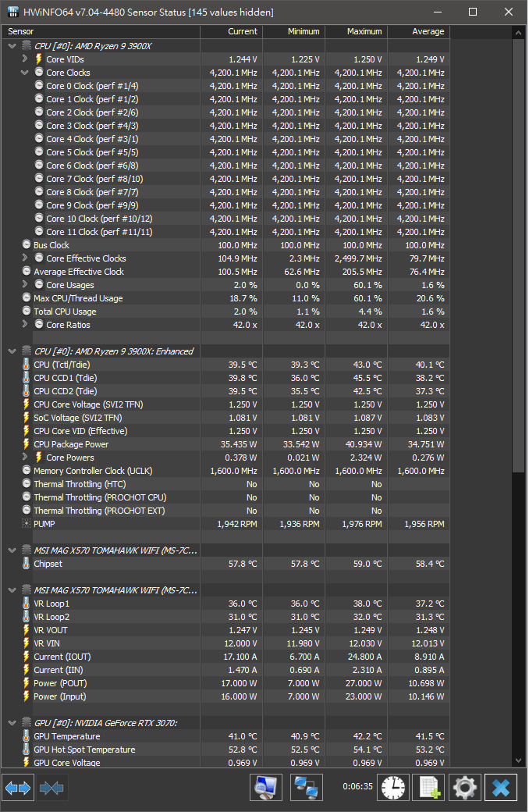529x812 pixels.
Task: Click the blue X close sensors icon
Action: coord(501,788)
